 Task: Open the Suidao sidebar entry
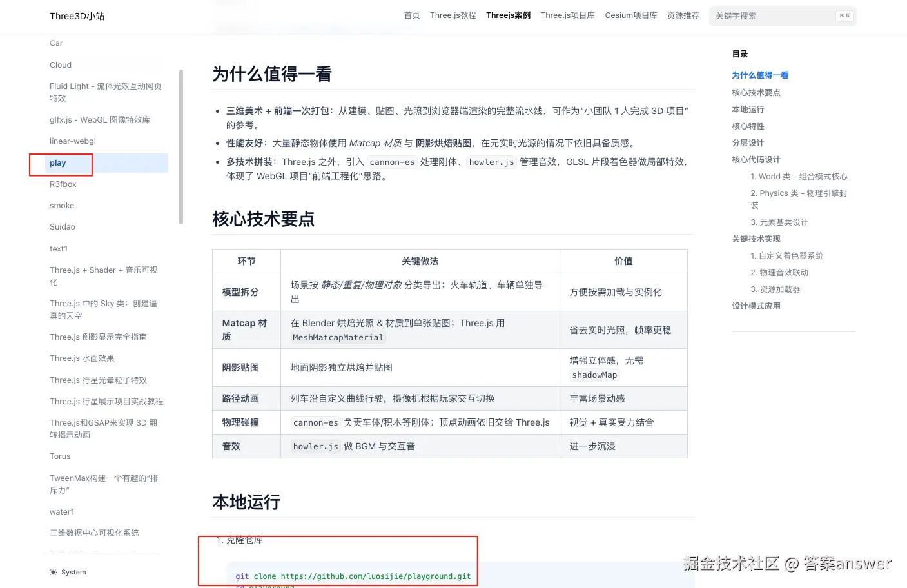point(63,227)
